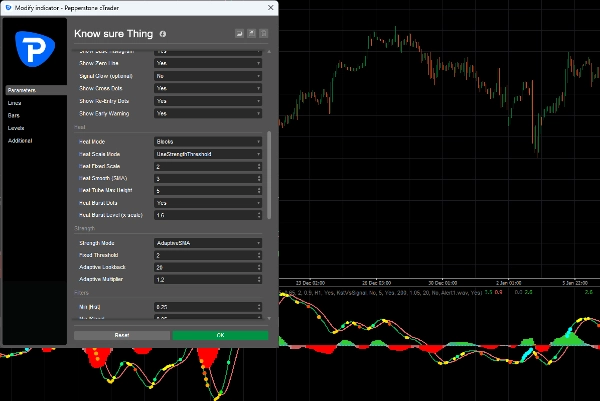600x401 pixels.
Task: Click the Signal Glow (optional) label
Action: tap(106, 76)
